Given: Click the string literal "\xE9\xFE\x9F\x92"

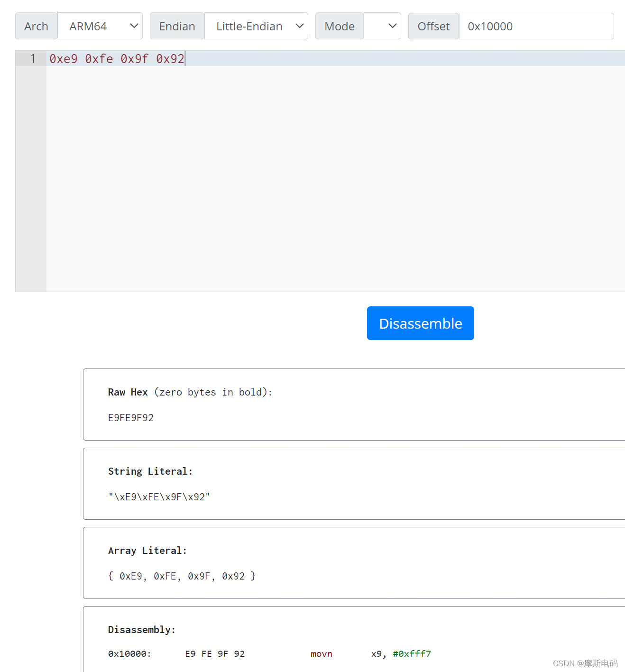Looking at the screenshot, I should (159, 497).
